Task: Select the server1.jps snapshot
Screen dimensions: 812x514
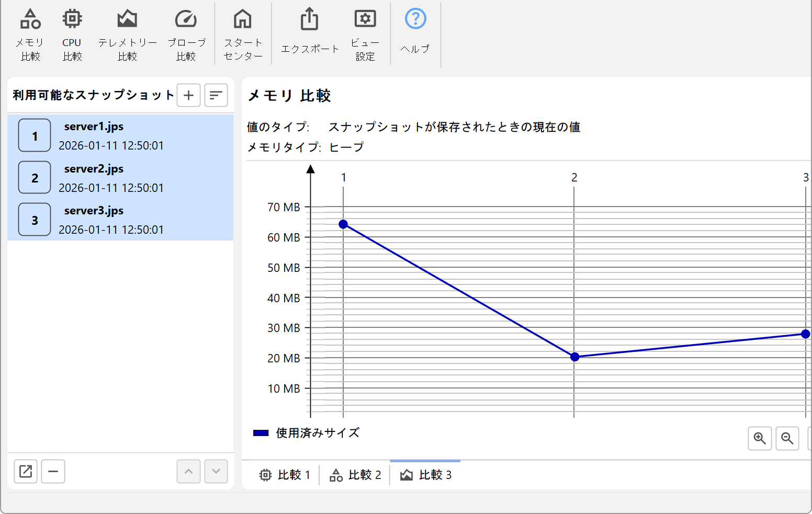Action: coord(120,135)
